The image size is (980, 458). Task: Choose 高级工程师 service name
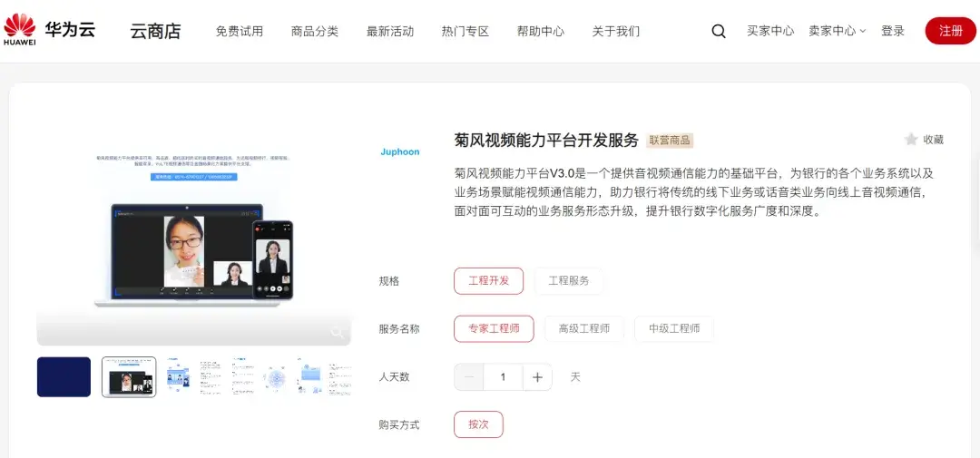[583, 329]
